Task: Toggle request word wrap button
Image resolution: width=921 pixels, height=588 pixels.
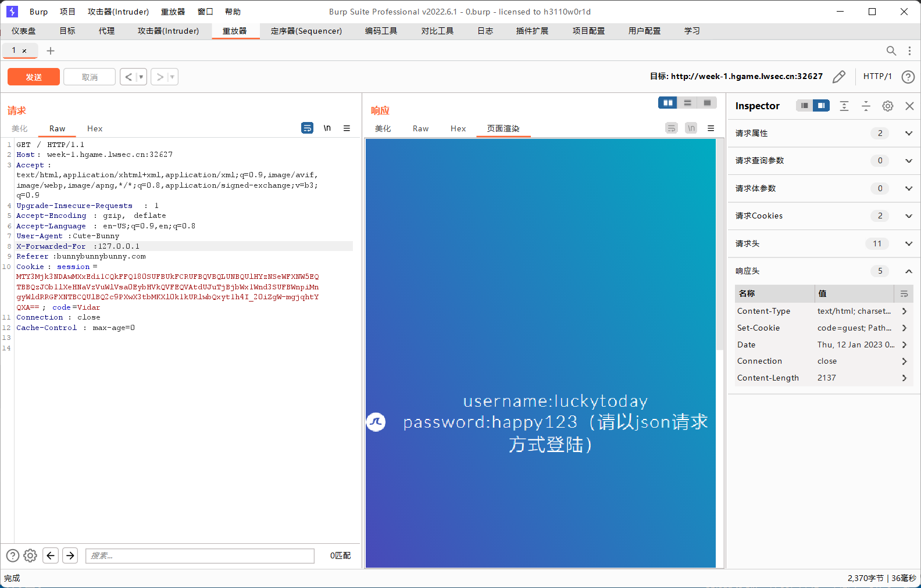Action: tap(307, 128)
